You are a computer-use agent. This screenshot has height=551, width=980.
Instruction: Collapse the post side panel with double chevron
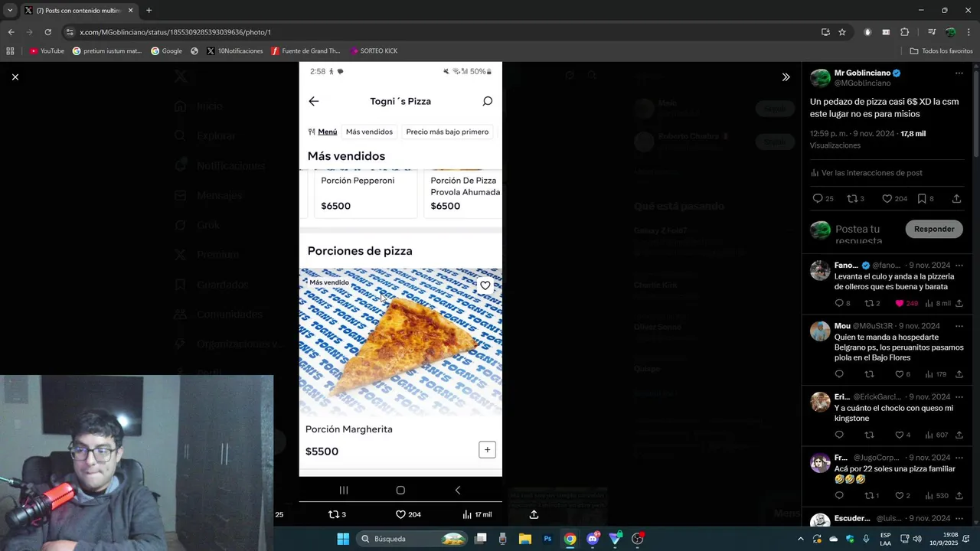(786, 77)
